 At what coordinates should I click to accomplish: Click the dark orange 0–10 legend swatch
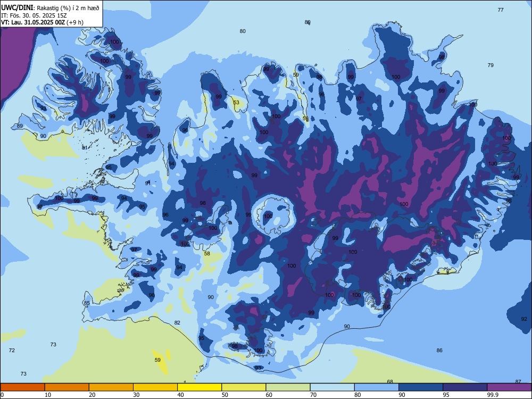pyautogui.click(x=22, y=387)
